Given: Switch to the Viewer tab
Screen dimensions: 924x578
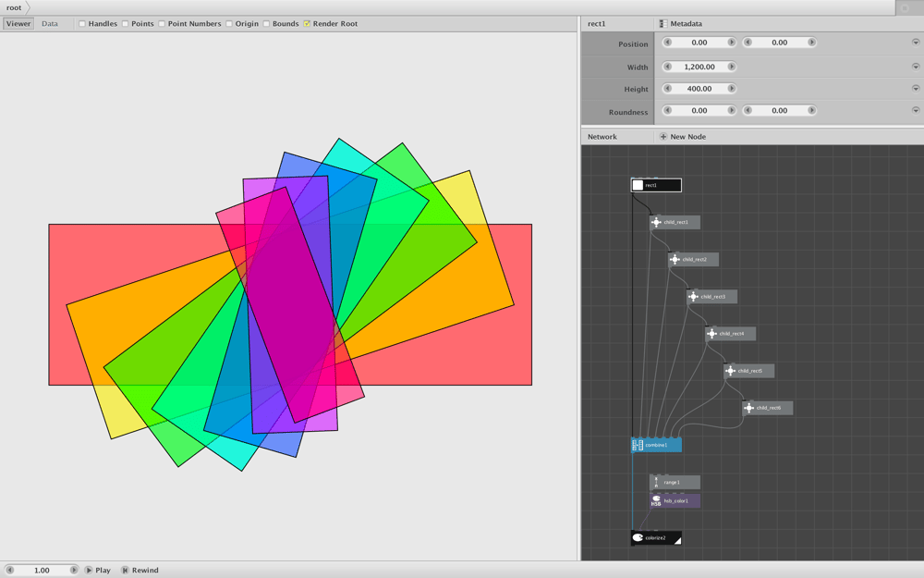Looking at the screenshot, I should (18, 24).
